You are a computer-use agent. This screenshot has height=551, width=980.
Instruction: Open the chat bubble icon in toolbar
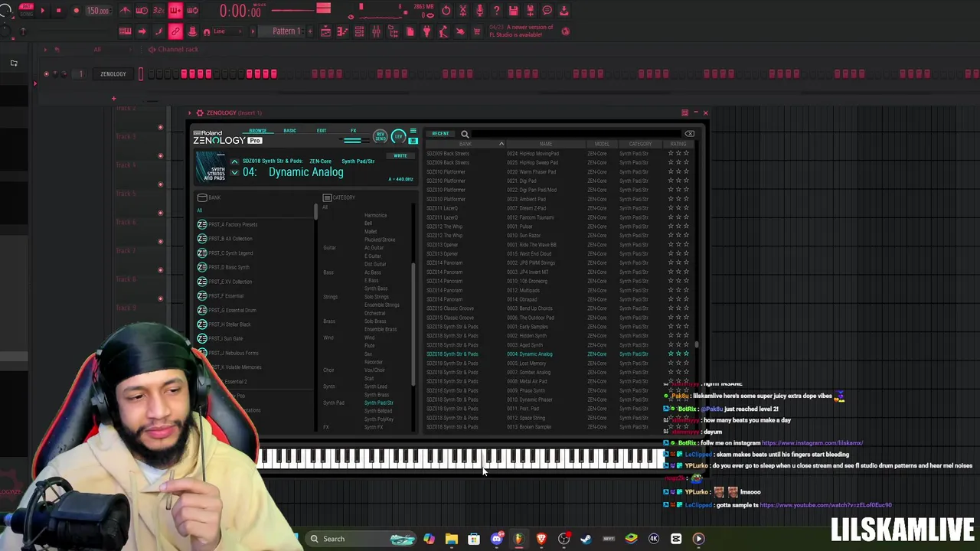point(547,11)
